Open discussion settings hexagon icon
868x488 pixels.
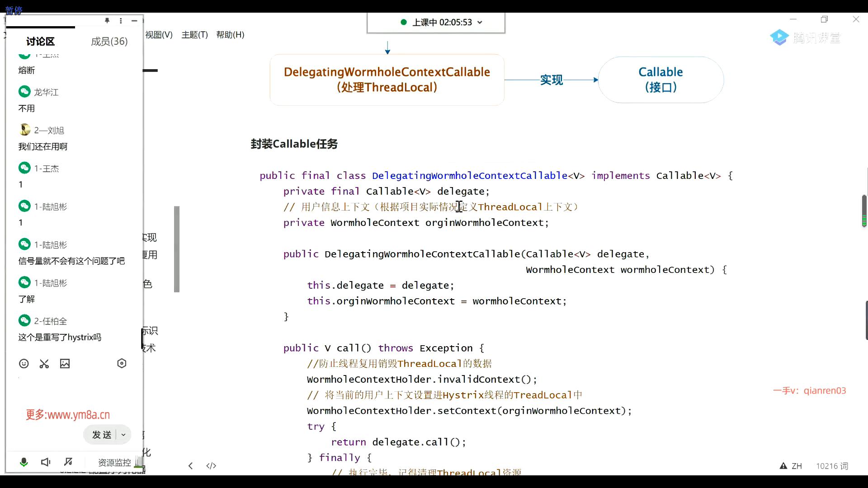click(122, 363)
